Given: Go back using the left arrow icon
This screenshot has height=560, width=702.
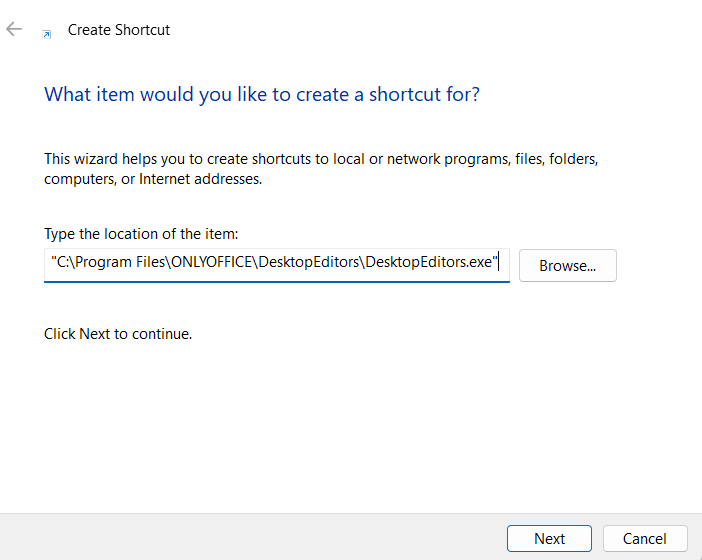Looking at the screenshot, I should point(14,29).
